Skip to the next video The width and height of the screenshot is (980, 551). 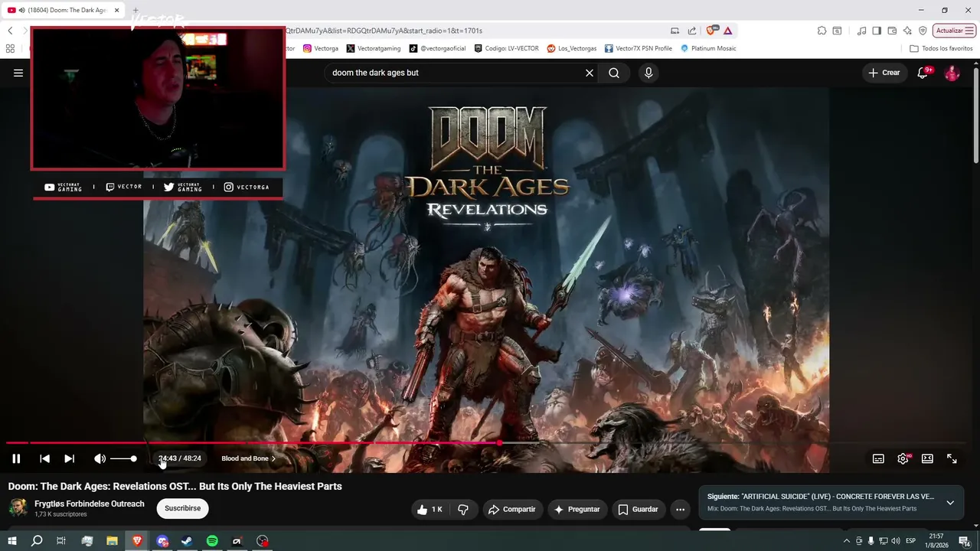click(69, 458)
